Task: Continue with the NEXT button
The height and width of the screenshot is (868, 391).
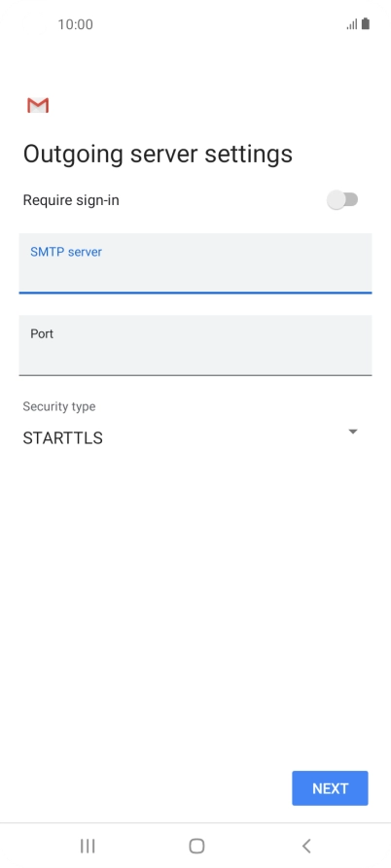Action: 330,788
